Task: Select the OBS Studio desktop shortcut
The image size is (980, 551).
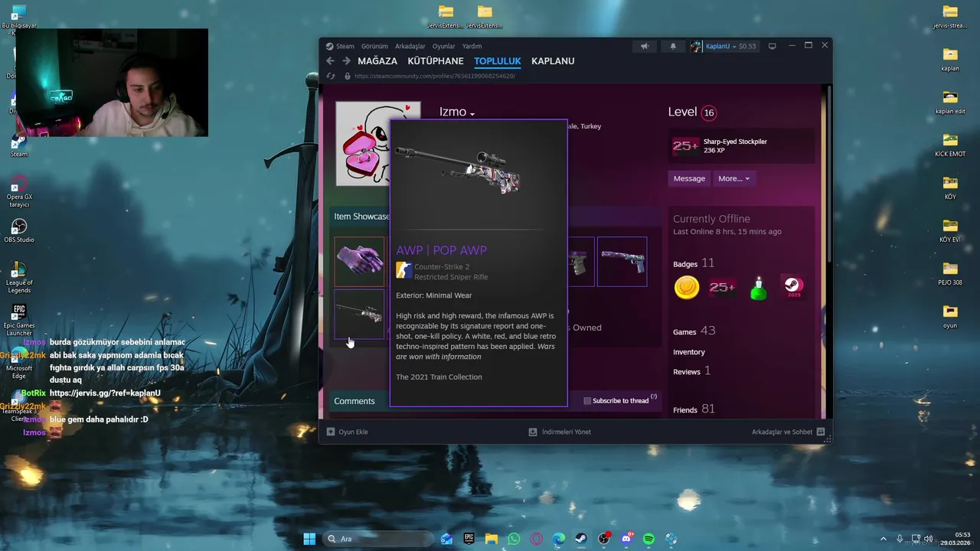Action: 19,230
